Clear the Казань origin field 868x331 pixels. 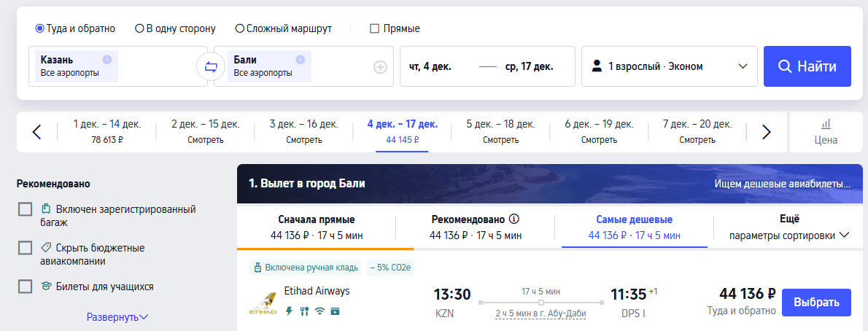[x=107, y=60]
